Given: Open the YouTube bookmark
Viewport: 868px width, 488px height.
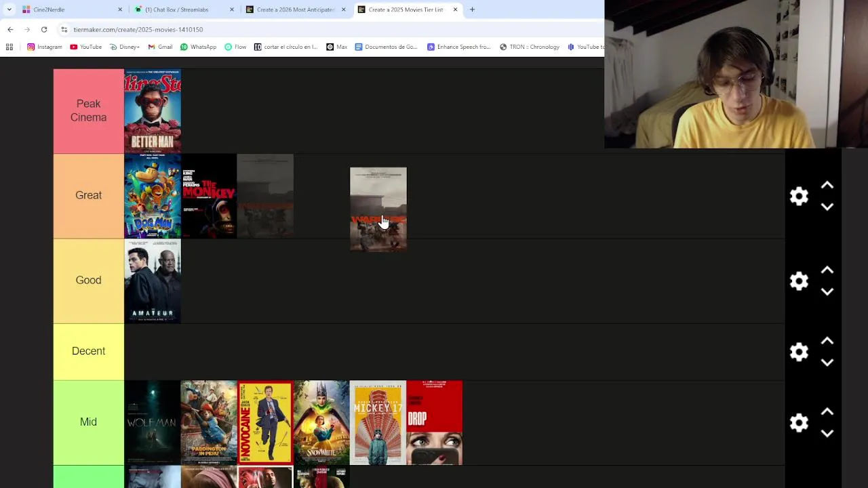Looking at the screenshot, I should [x=85, y=47].
